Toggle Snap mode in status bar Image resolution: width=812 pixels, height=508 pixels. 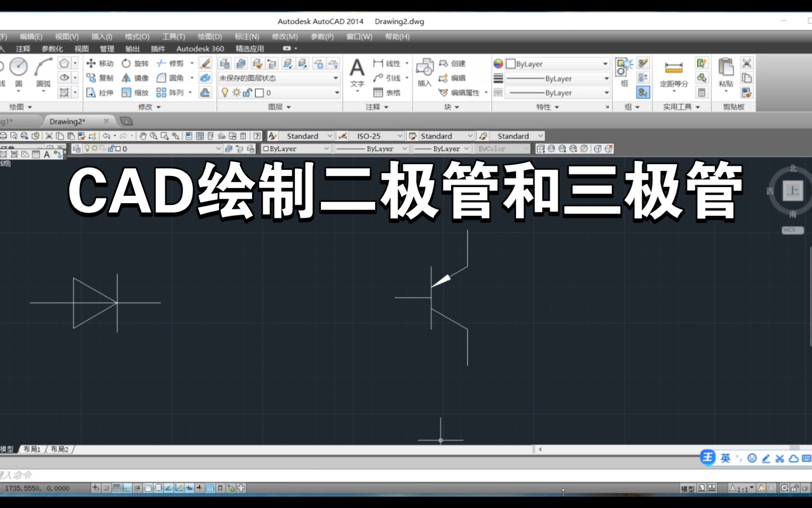click(x=106, y=488)
